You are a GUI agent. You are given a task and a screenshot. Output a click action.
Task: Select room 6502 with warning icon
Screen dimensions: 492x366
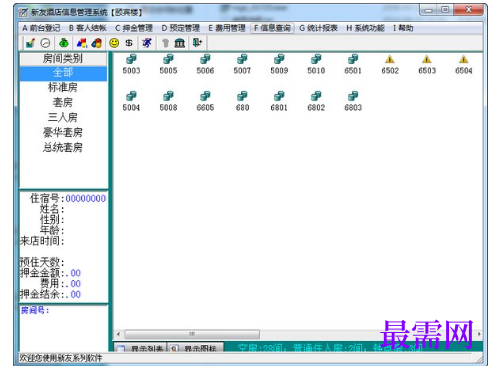[390, 60]
